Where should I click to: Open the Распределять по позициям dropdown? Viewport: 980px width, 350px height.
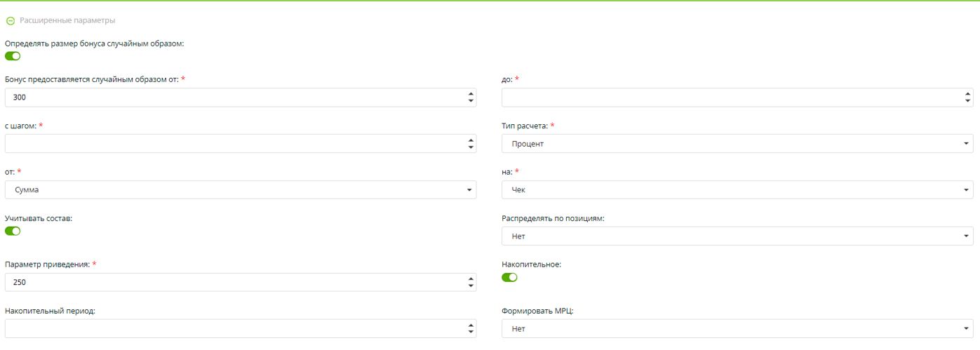[x=737, y=236]
